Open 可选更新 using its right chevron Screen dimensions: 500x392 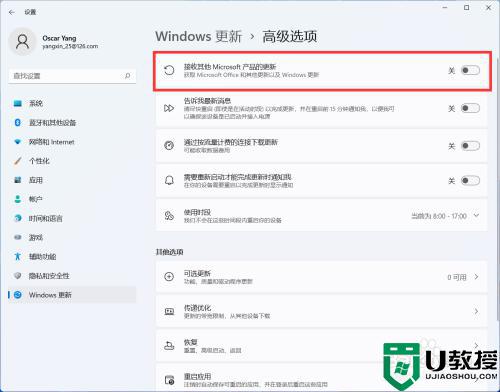point(476,277)
